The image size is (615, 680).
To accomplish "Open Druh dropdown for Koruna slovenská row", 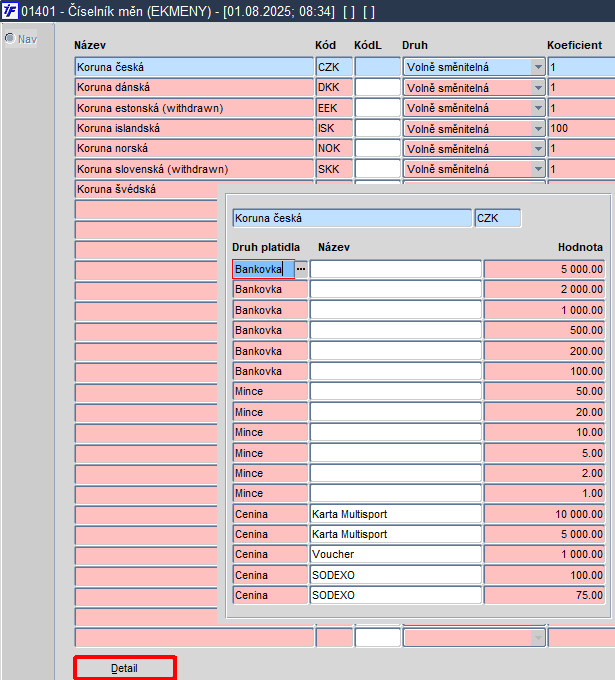I will [538, 169].
